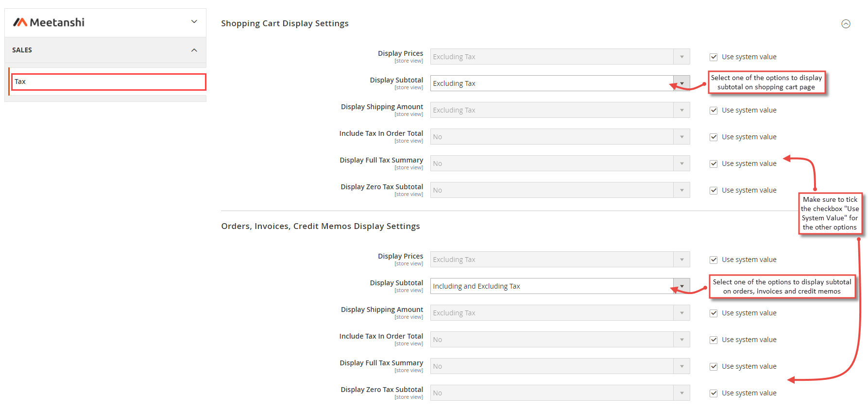Viewport: 868px width, 408px height.
Task: Click the Shopping Cart Display Settings heading
Action: tap(285, 23)
